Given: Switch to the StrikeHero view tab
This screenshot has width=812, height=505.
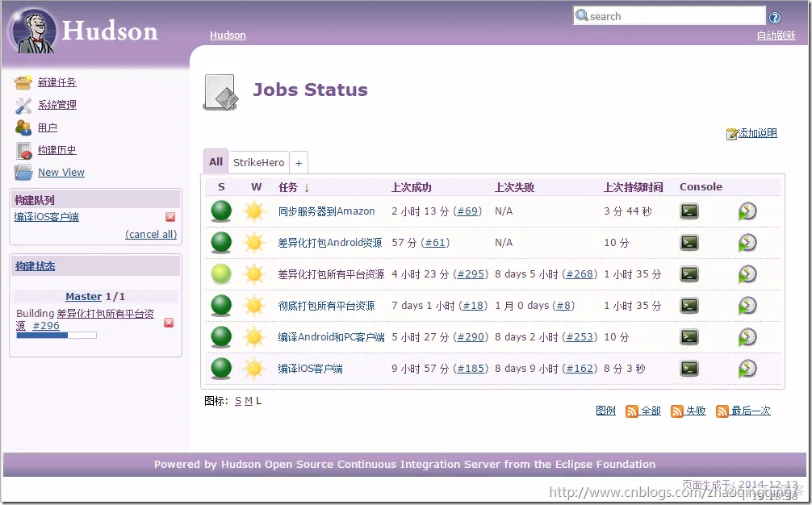Looking at the screenshot, I should 258,162.
